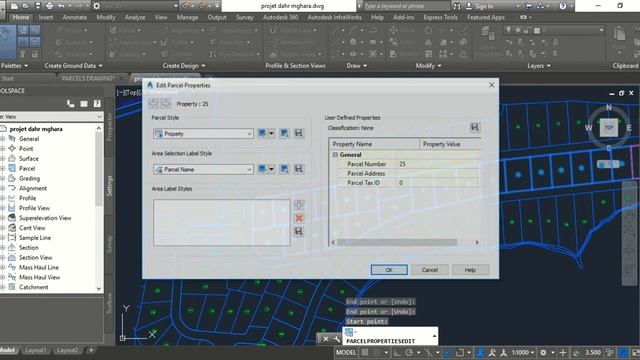Toggle polar tracking in the status bar
This screenshot has width=640, height=360.
(x=409, y=353)
